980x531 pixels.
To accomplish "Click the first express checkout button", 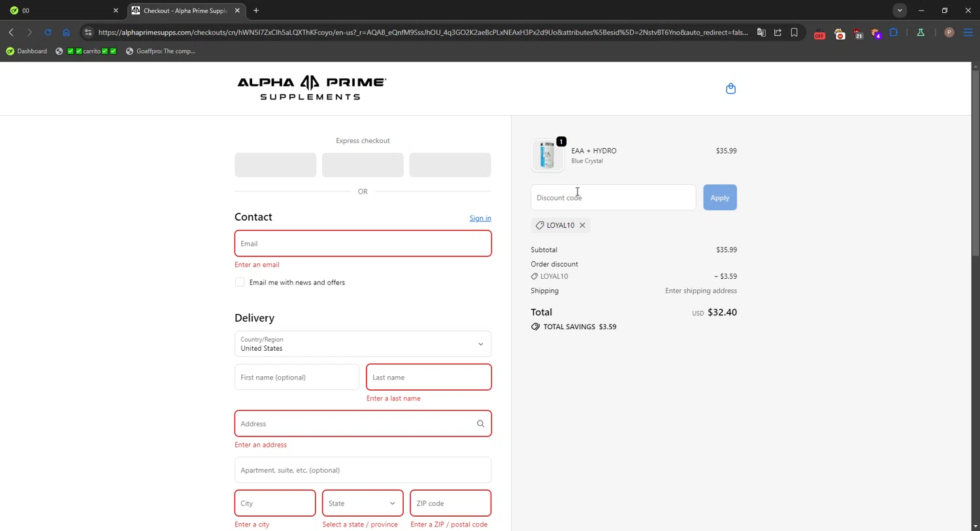I will 276,165.
